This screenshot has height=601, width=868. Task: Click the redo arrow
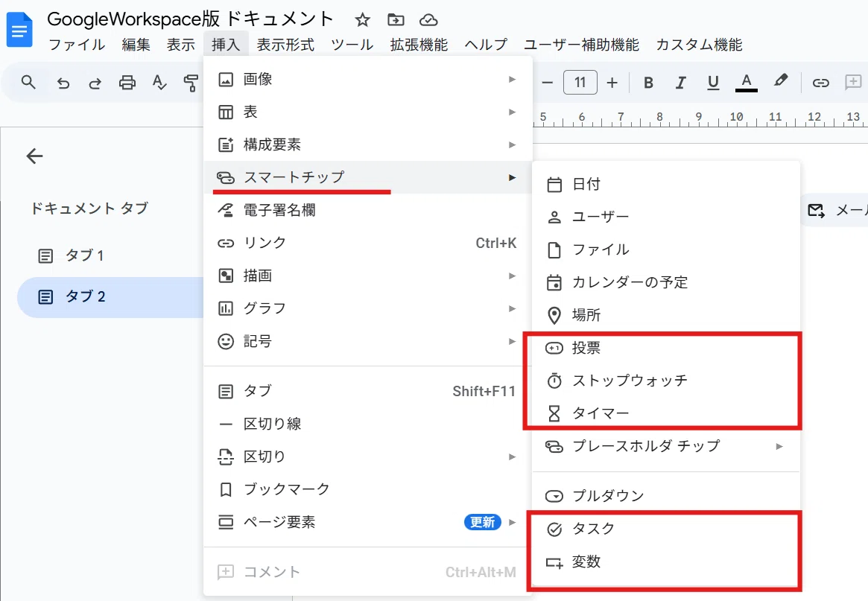tap(95, 83)
